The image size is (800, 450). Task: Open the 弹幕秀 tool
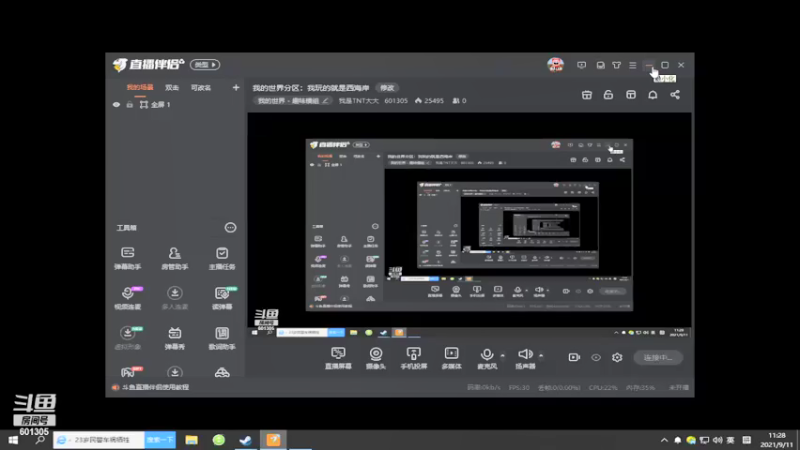[174, 338]
